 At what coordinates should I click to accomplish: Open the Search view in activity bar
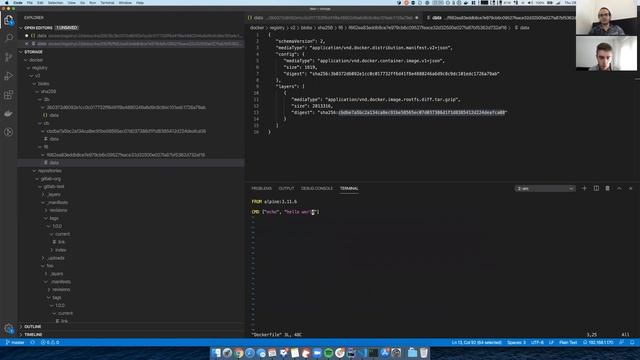click(9, 38)
